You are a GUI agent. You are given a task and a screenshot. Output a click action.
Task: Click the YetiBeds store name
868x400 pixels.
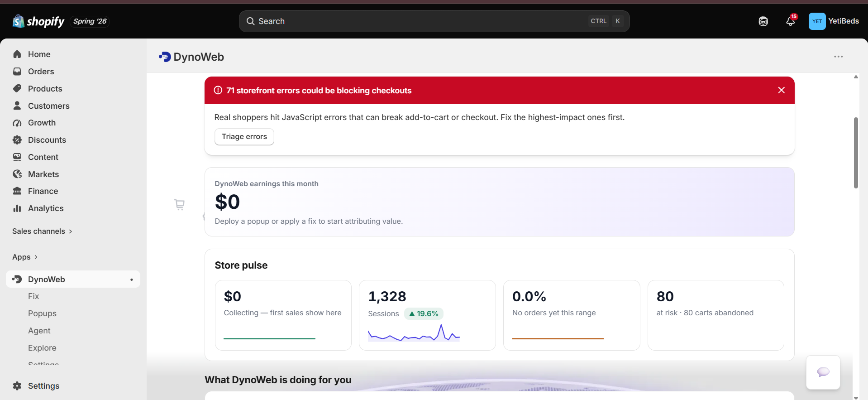point(844,21)
